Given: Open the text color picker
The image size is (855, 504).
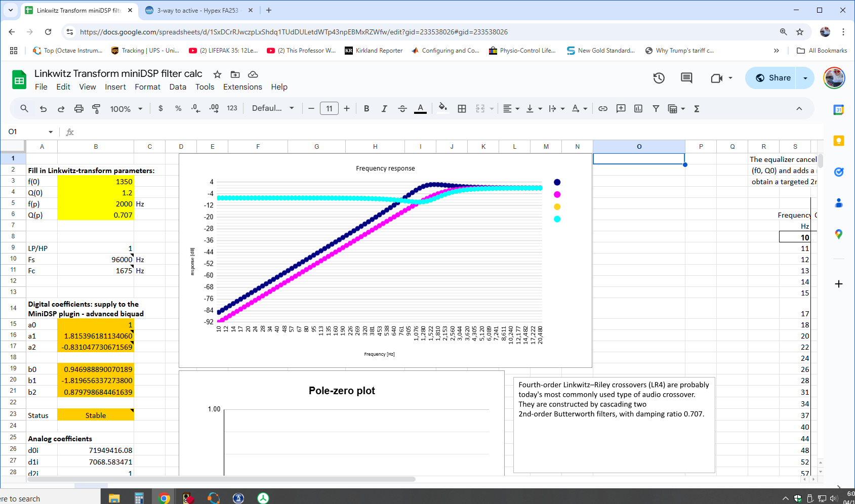Looking at the screenshot, I should 420,108.
